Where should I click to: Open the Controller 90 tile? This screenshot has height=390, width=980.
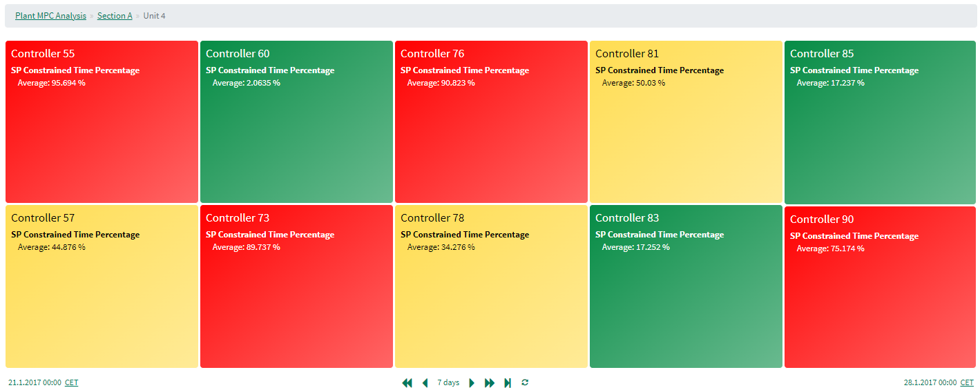[881, 287]
